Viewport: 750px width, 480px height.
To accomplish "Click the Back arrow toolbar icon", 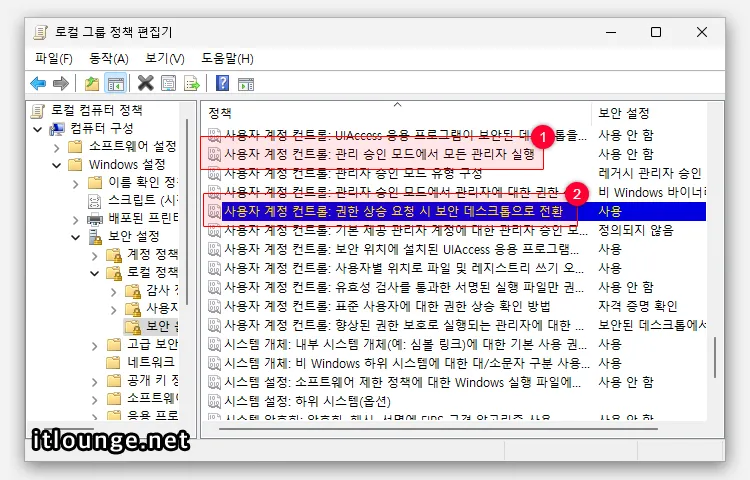I will click(x=38, y=84).
